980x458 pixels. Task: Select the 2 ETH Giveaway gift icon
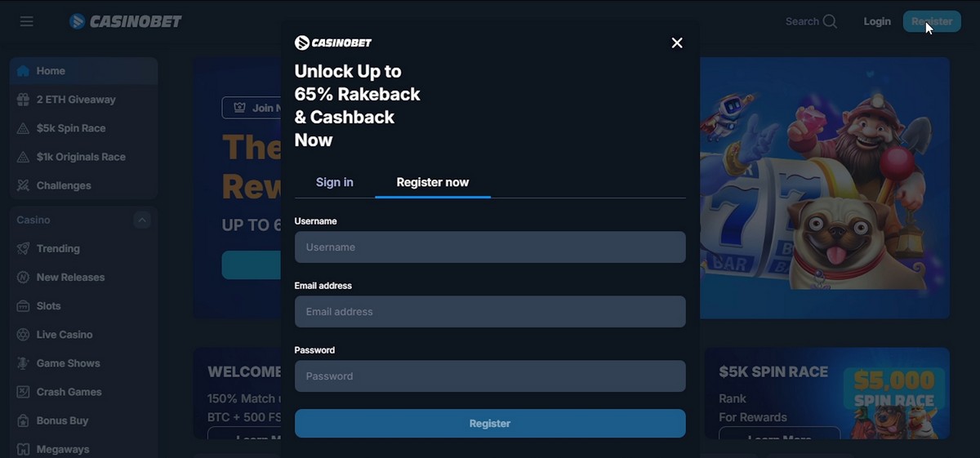tap(23, 100)
